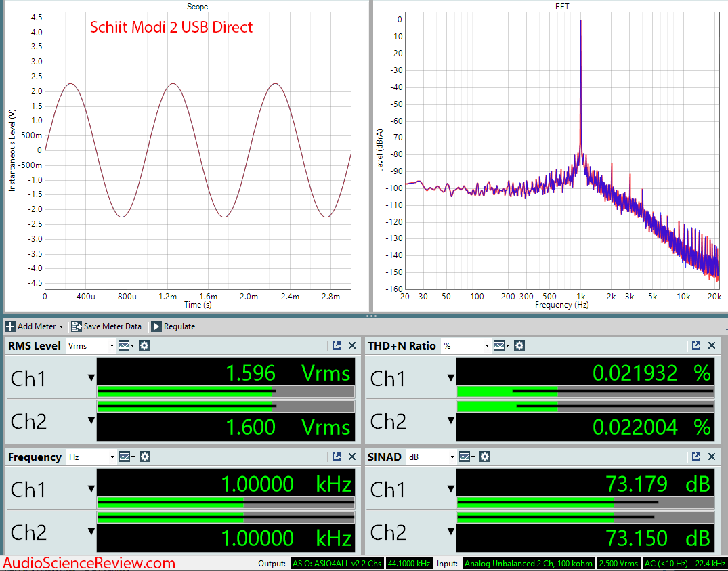This screenshot has width=728, height=571.
Task: Expand Frequency Ch1 channel arrow
Action: (91, 488)
